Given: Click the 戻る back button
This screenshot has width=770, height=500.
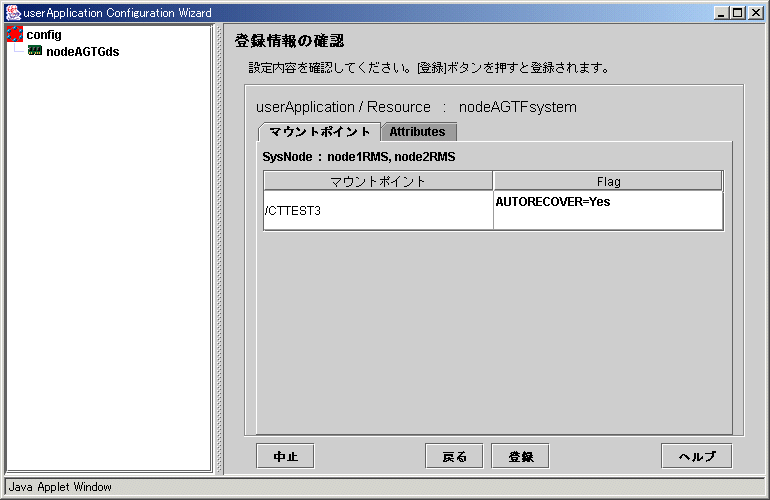Looking at the screenshot, I should coord(454,456).
